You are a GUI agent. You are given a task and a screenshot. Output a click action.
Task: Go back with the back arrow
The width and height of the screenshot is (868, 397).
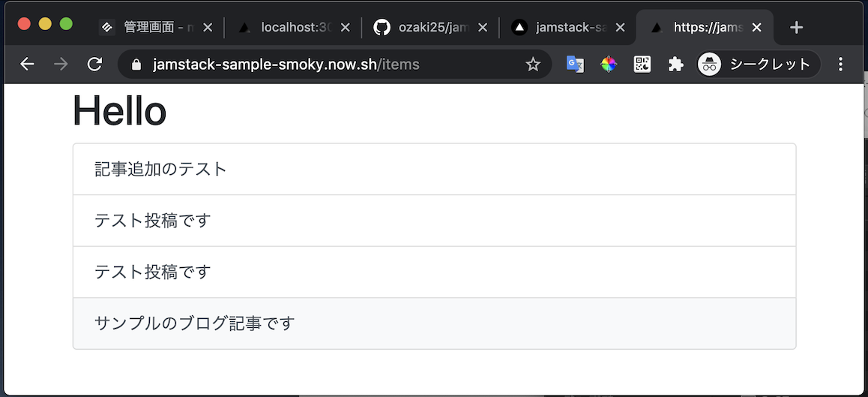[x=27, y=65]
